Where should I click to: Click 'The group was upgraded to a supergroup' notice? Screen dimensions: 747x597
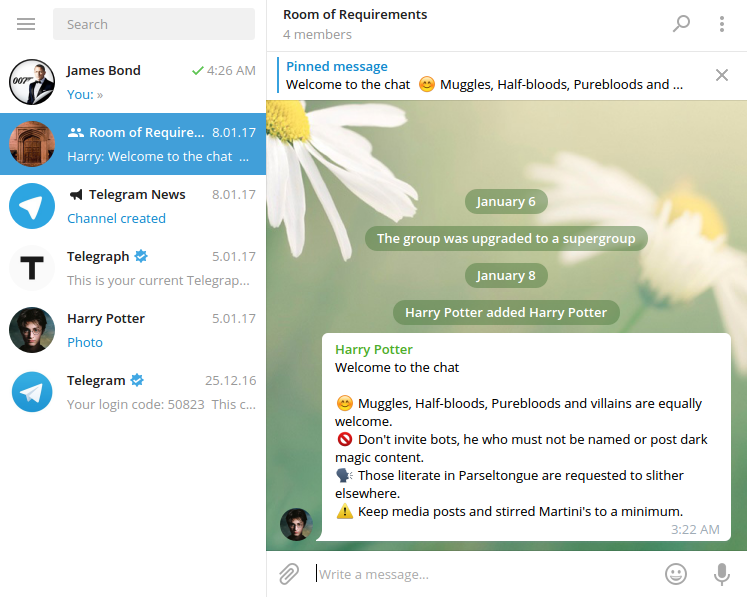[506, 238]
